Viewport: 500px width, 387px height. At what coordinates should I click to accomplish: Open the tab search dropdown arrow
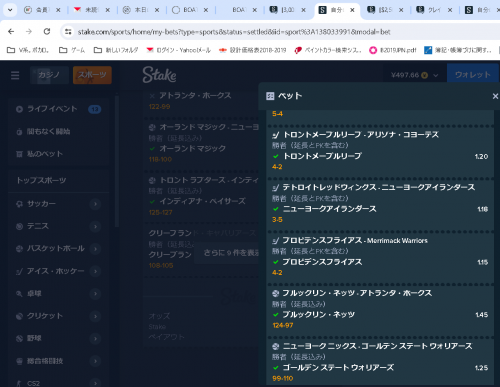pyautogui.click(x=10, y=10)
